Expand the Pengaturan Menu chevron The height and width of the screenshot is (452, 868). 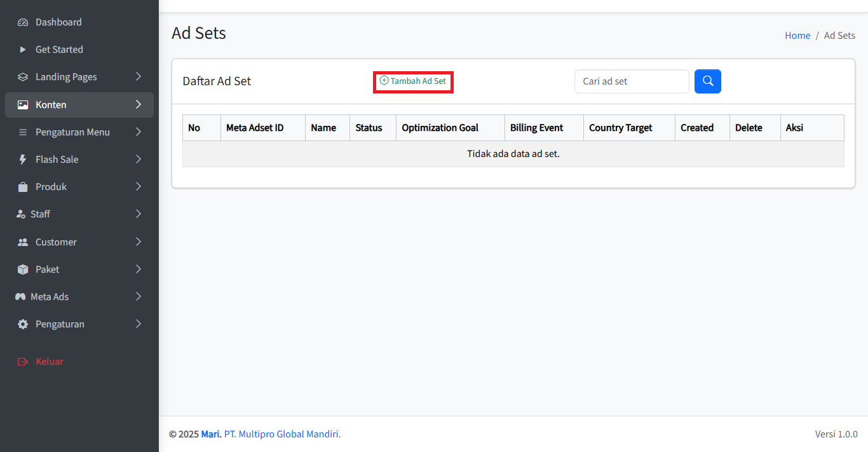(139, 132)
